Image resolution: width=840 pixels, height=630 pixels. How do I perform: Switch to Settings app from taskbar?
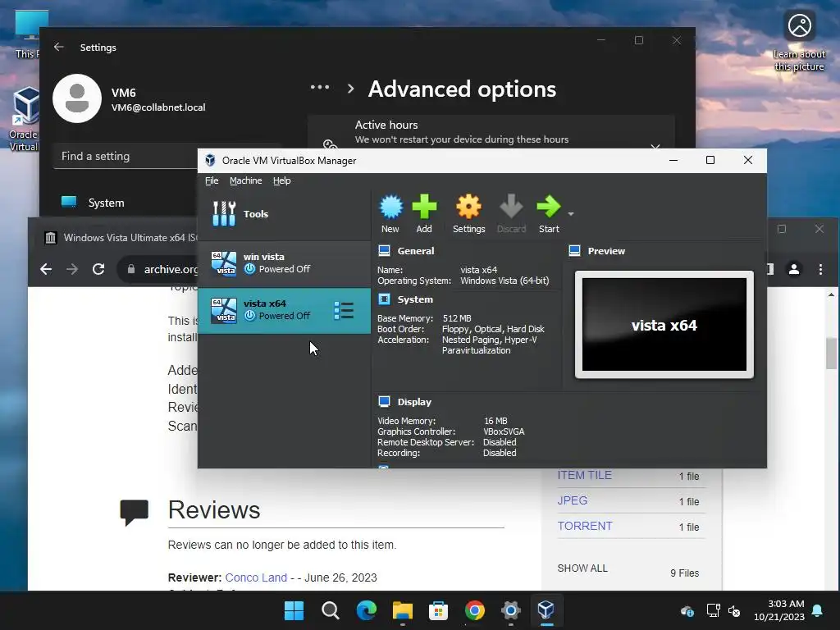pyautogui.click(x=510, y=610)
